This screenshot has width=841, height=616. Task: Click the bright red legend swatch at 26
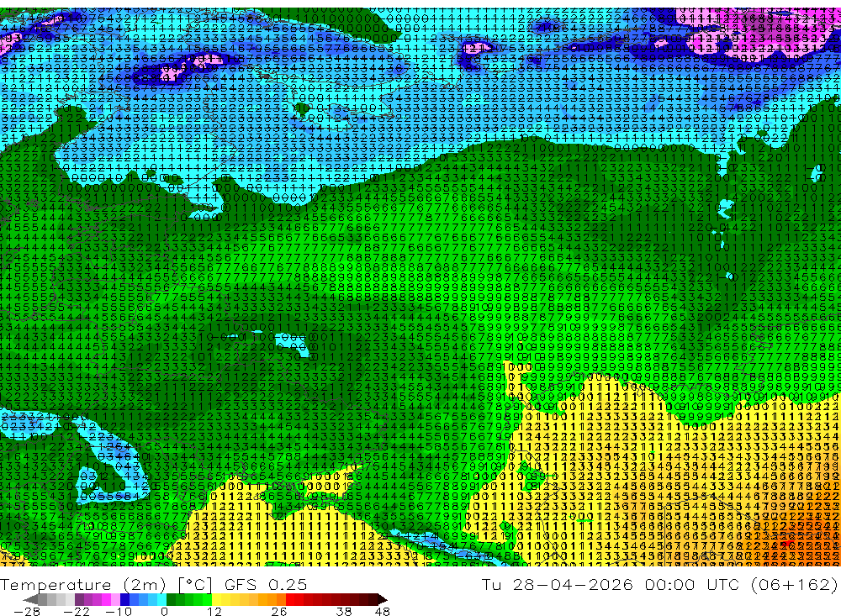(x=290, y=599)
